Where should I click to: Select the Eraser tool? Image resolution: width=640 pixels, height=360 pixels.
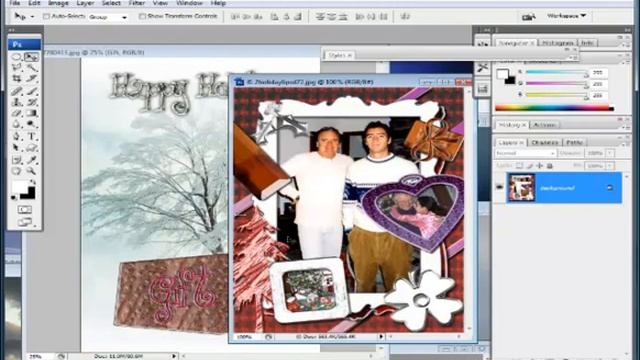coord(17,113)
